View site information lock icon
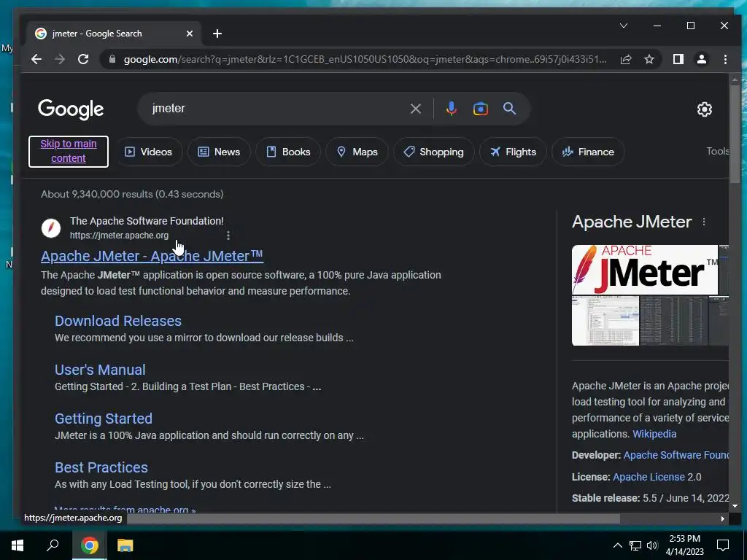 (112, 59)
